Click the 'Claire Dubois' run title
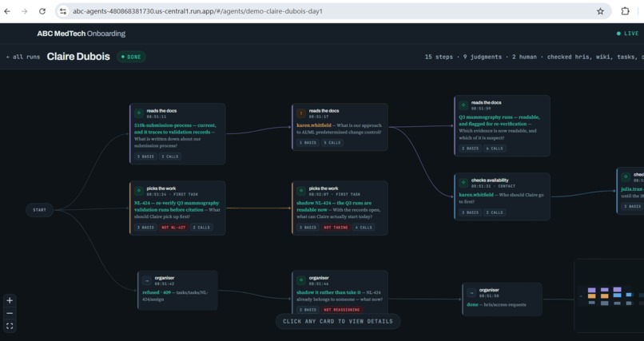The width and height of the screenshot is (644, 341). click(x=78, y=57)
